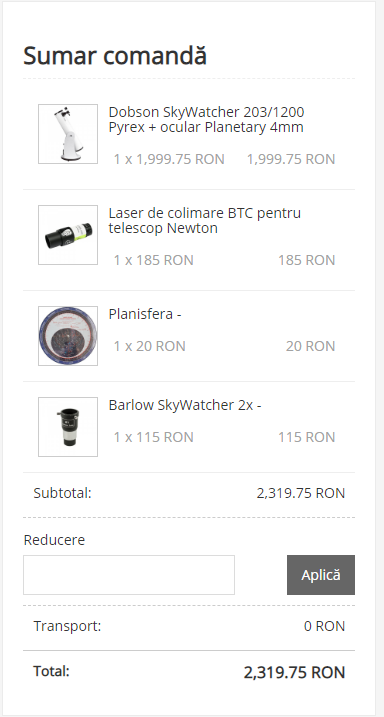Image resolution: width=384 pixels, height=717 pixels.
Task: Click the Barlow line total 115 RON
Action: pyautogui.click(x=307, y=437)
